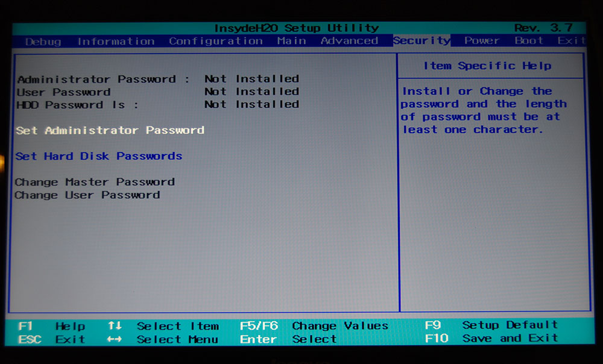603x364 pixels.
Task: Select the Main tab
Action: coord(291,40)
